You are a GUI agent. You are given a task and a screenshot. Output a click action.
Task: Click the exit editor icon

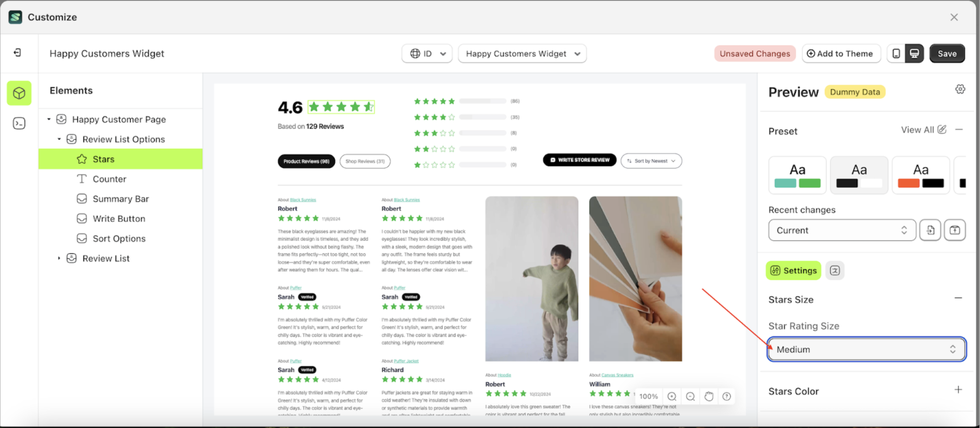18,53
